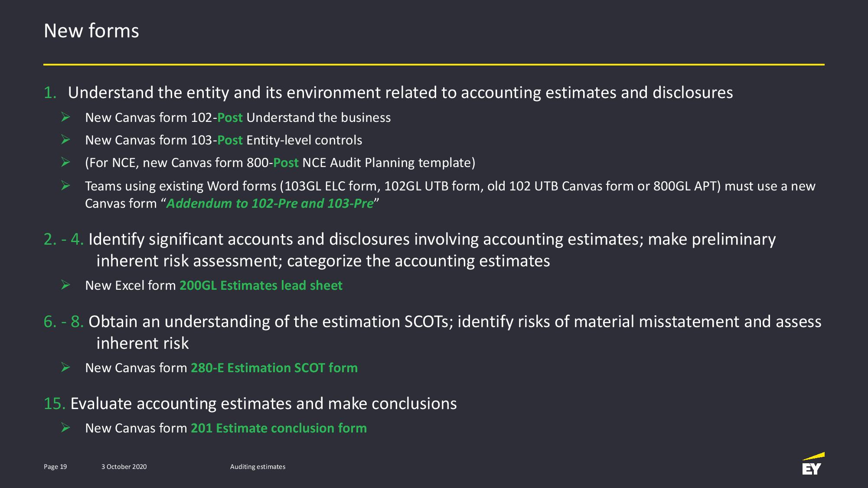
Task: Click the green 6. - 8. step numbers
Action: [x=64, y=321]
